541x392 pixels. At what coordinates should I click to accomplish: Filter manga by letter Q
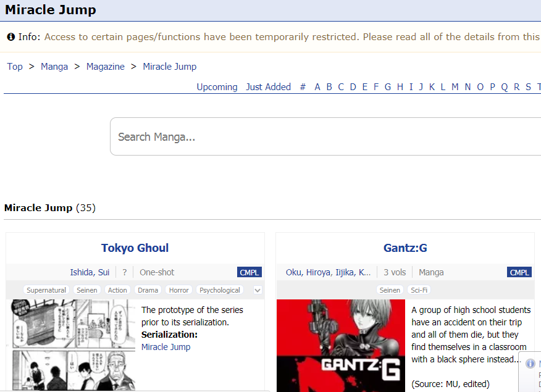click(505, 87)
